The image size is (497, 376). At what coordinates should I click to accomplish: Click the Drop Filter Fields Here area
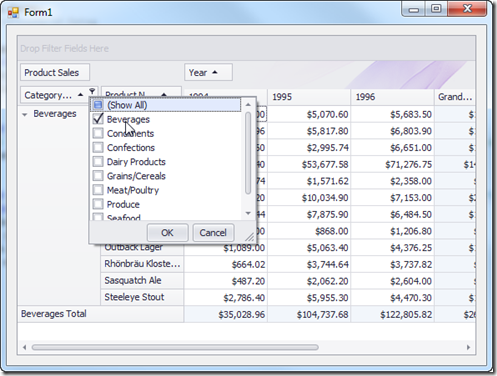[246, 48]
